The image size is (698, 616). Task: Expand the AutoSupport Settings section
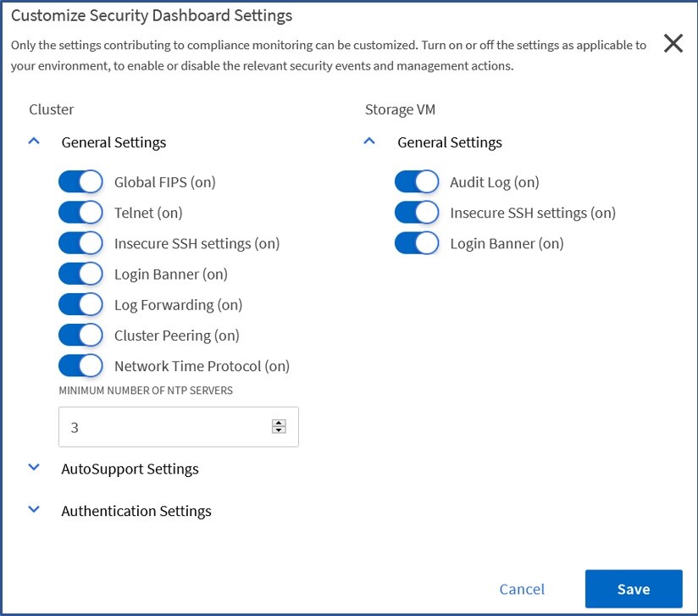pyautogui.click(x=34, y=468)
